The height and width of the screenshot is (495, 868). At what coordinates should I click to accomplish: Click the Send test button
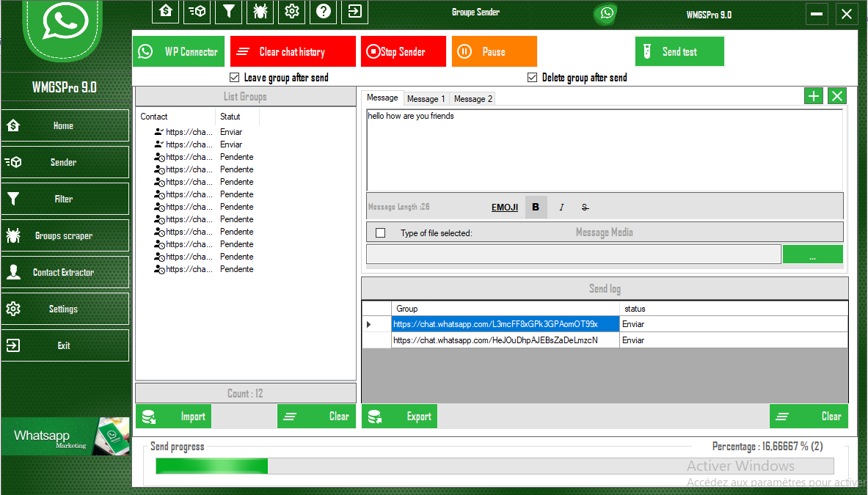tap(679, 51)
